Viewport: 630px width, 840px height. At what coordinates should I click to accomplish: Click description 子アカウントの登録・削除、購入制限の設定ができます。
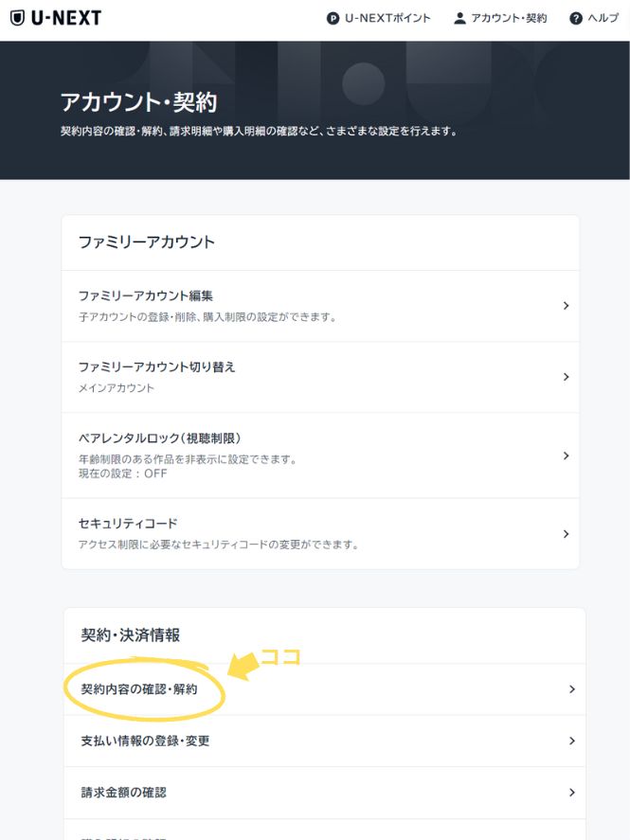tap(207, 317)
